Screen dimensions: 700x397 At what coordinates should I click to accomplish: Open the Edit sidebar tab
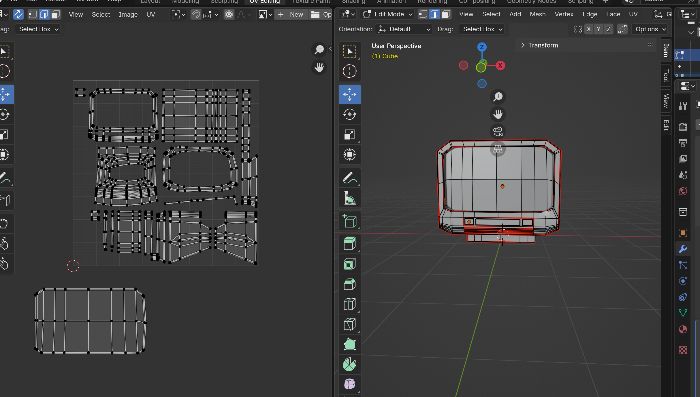[x=666, y=125]
